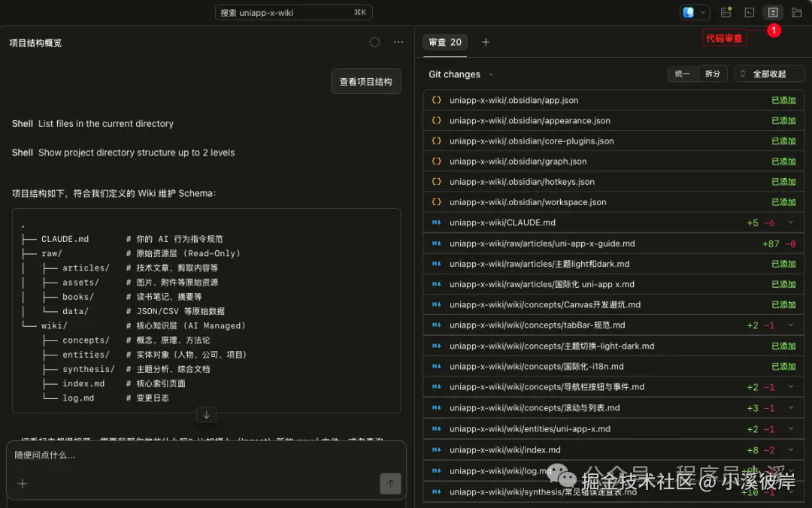Screen dimensions: 812x508
Task: Open file raw/articles/uni-app-x-guide.md
Action: point(542,243)
